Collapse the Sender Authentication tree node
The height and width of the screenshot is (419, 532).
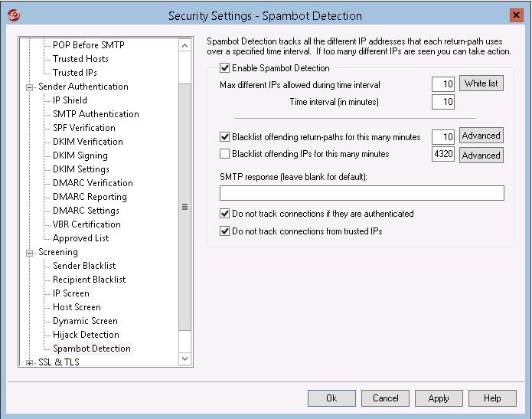(30, 87)
